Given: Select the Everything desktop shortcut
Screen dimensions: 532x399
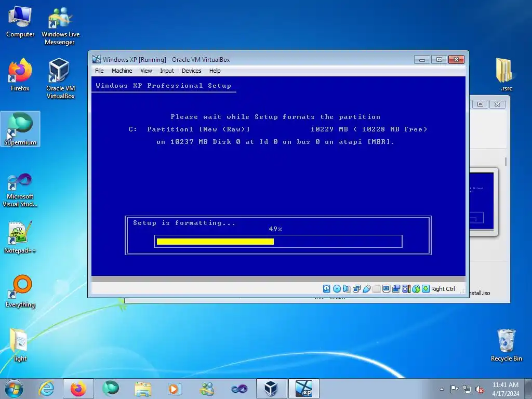Looking at the screenshot, I should tap(20, 291).
